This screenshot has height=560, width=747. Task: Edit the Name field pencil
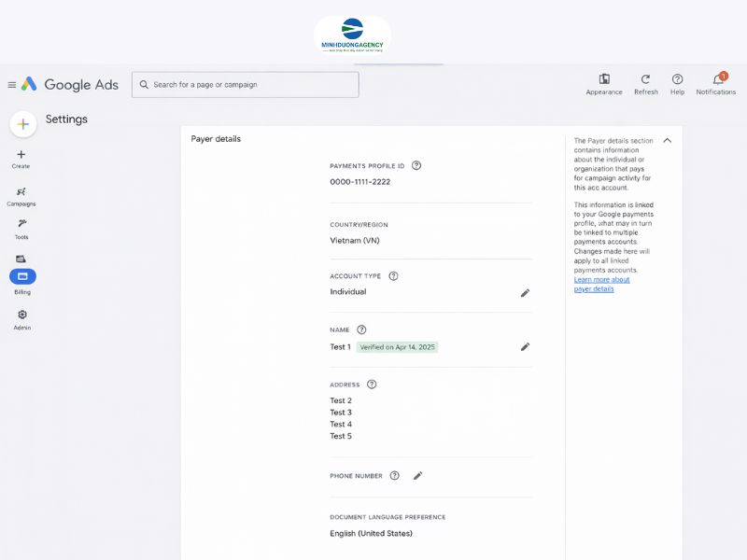[x=525, y=346]
